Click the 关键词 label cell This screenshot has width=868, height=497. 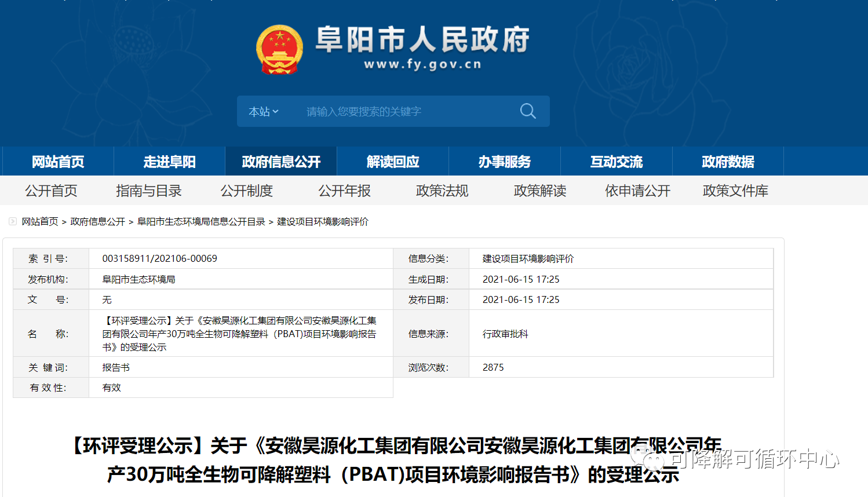(x=51, y=367)
